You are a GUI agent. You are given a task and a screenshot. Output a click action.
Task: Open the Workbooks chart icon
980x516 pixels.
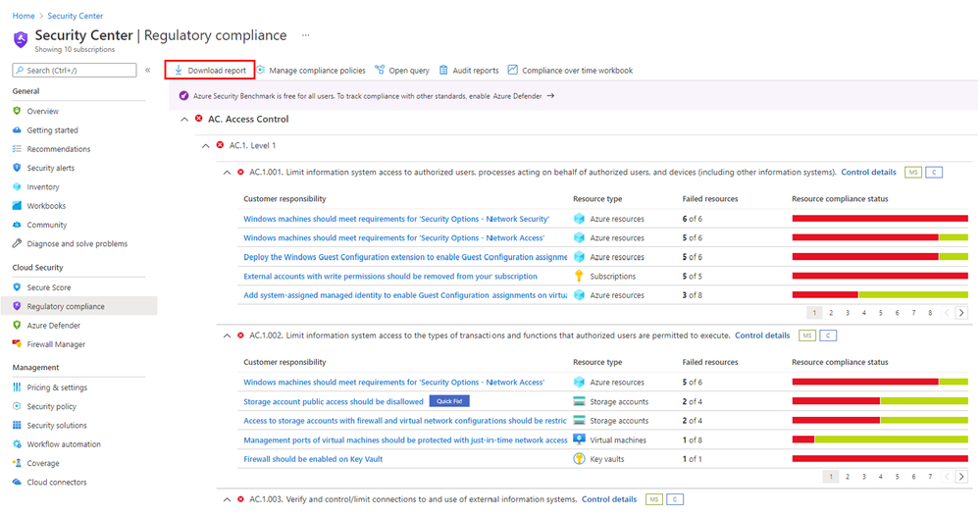17,206
